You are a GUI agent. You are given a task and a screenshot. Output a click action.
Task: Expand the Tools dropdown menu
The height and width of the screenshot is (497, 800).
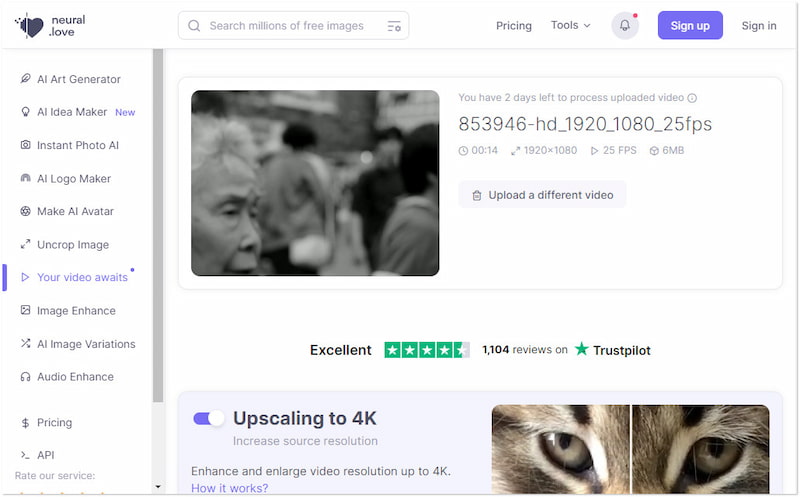point(570,26)
